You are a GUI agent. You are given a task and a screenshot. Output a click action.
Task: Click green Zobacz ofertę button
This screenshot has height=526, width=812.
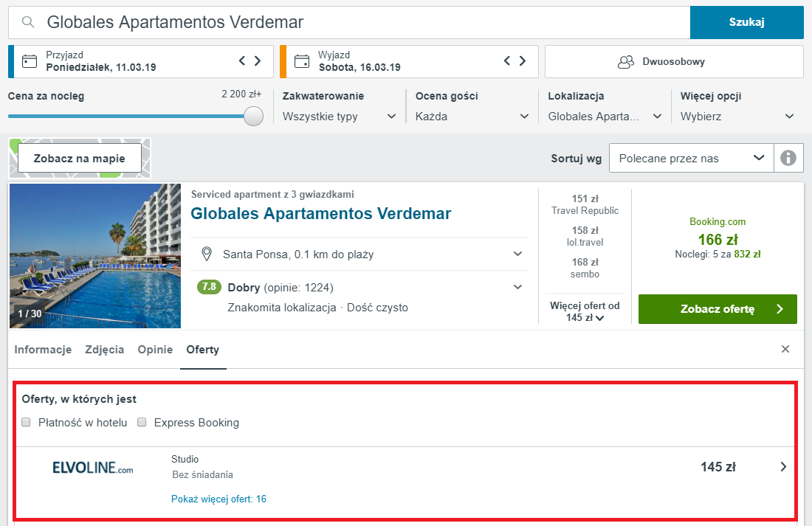(x=718, y=309)
